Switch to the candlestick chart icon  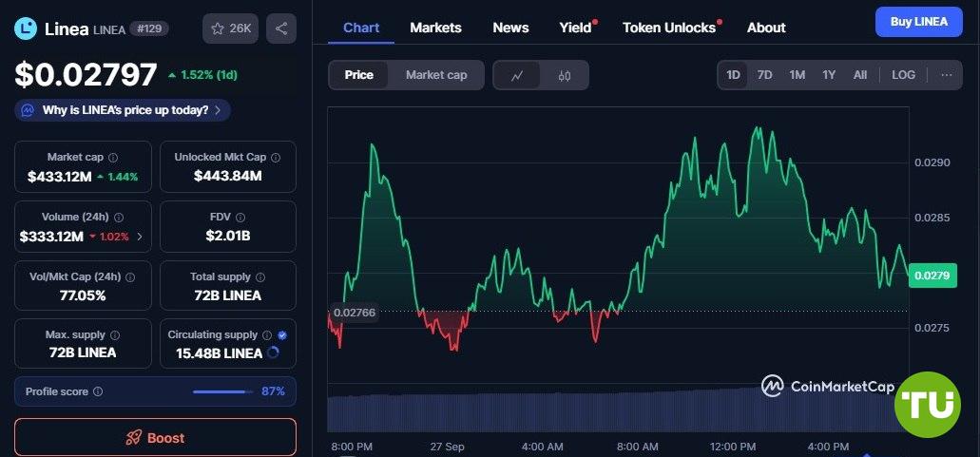[565, 75]
